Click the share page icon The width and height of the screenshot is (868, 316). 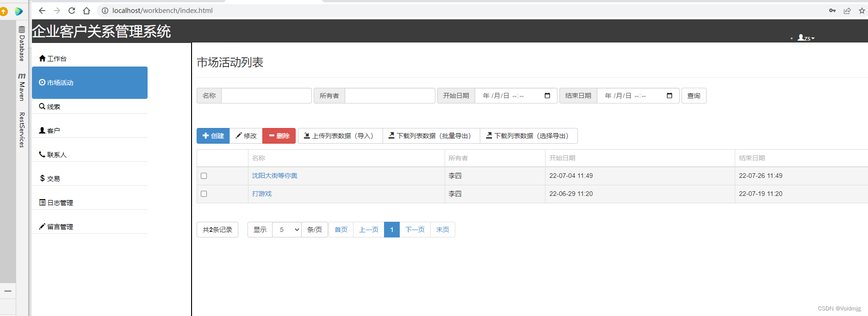click(847, 11)
